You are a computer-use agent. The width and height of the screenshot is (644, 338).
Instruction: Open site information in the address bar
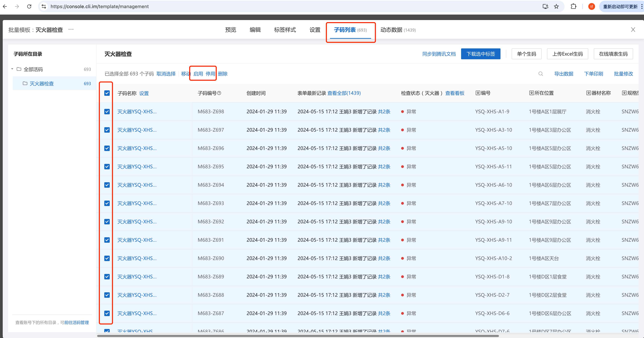(x=44, y=6)
